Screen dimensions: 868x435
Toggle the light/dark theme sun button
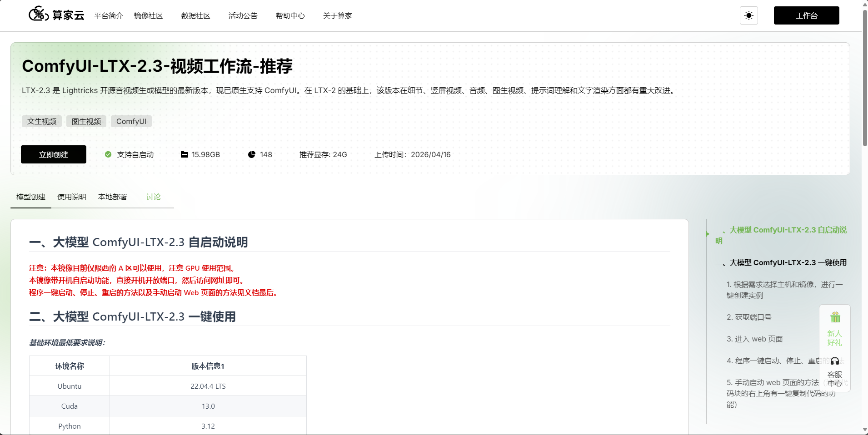[749, 15]
